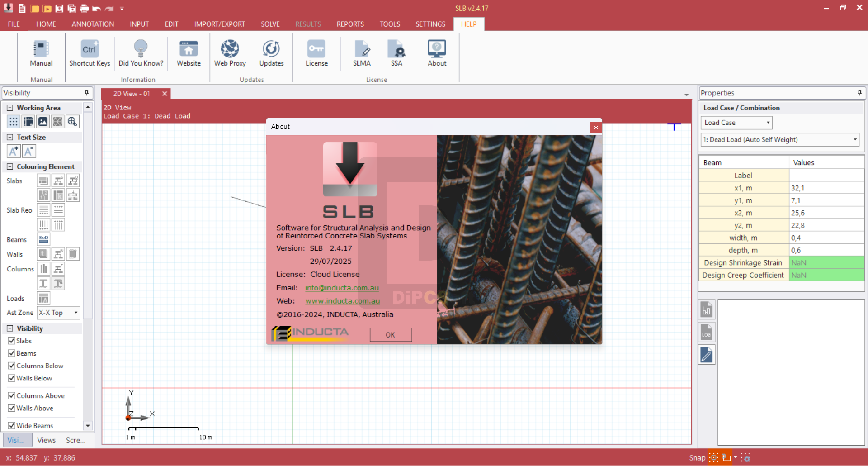The image size is (868, 466).
Task: Click the first Slab Reo horizontal bars icon
Action: click(43, 210)
